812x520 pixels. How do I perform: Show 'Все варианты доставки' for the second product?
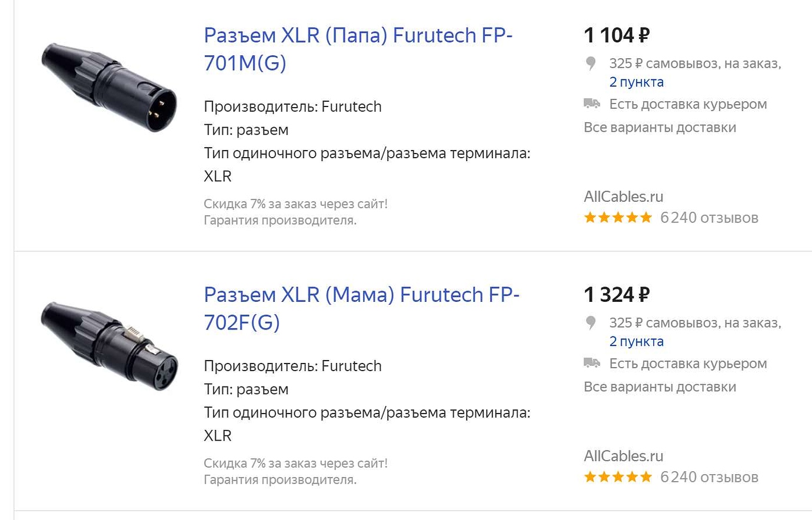(x=660, y=387)
